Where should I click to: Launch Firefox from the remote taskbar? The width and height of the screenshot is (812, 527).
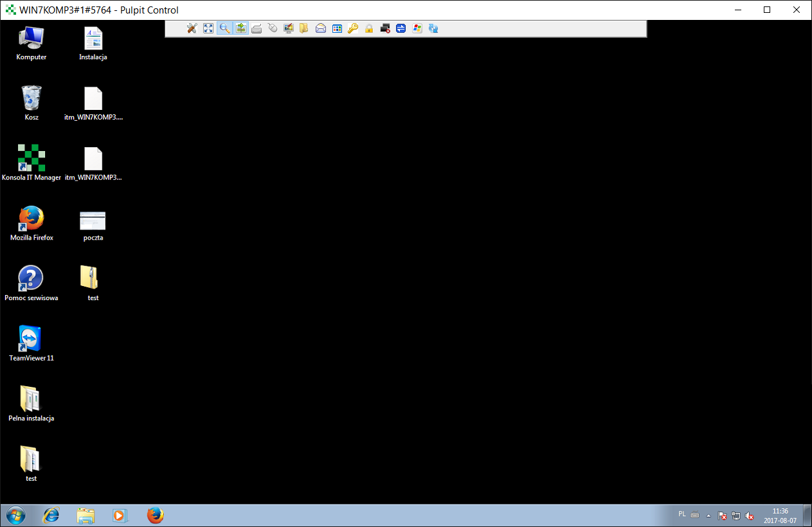pyautogui.click(x=155, y=515)
